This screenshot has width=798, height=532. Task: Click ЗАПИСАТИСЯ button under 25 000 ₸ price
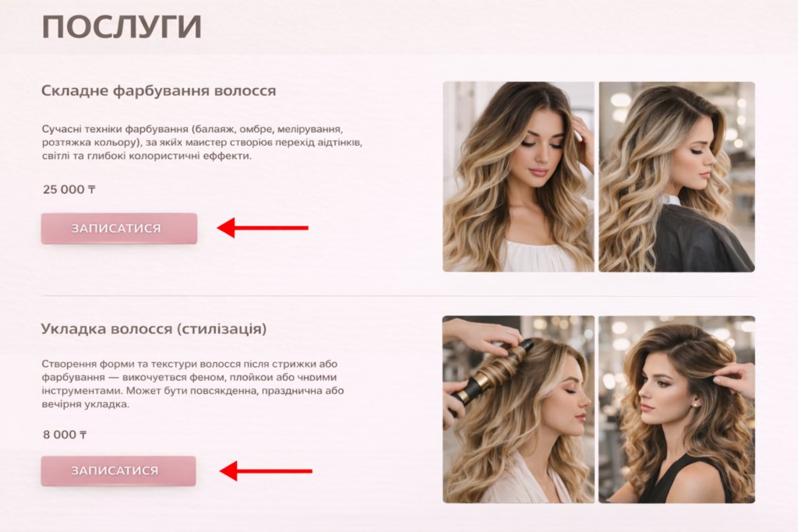(119, 228)
